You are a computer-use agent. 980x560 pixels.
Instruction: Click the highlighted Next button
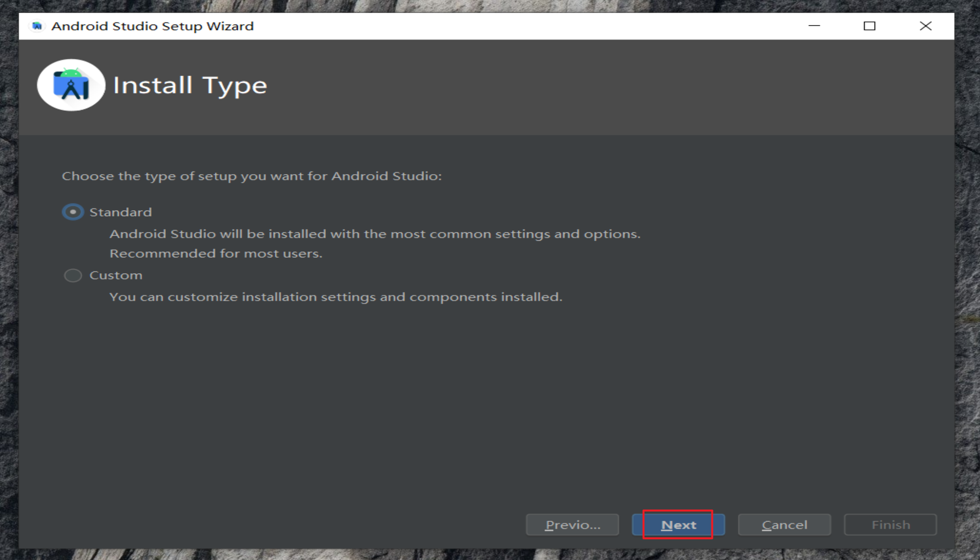pos(678,524)
